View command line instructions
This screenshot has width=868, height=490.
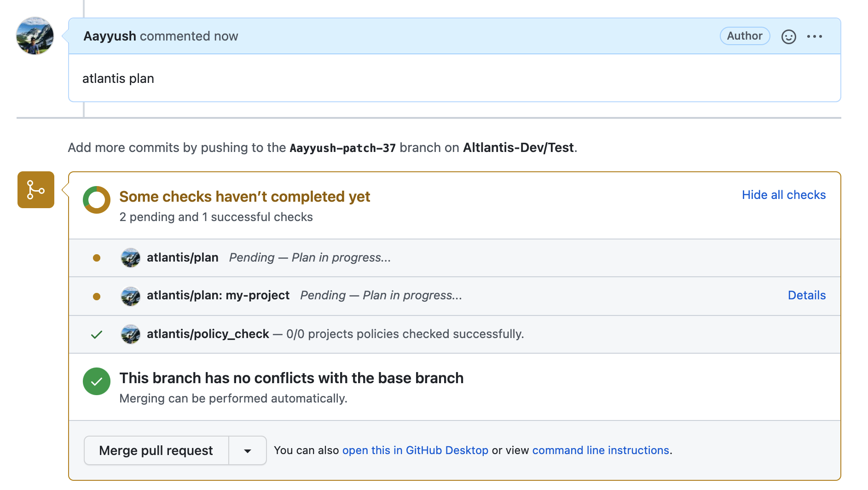click(x=601, y=450)
